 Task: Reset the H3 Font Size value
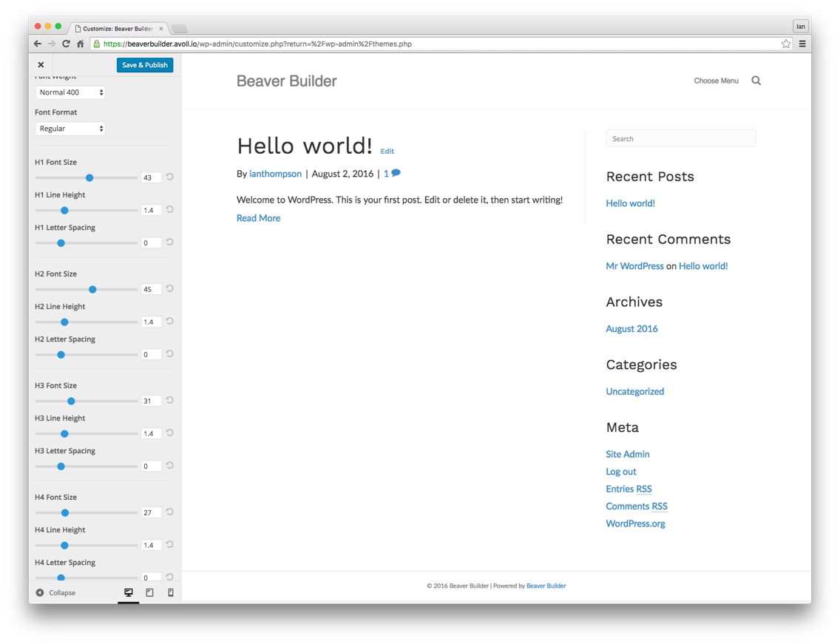(170, 400)
